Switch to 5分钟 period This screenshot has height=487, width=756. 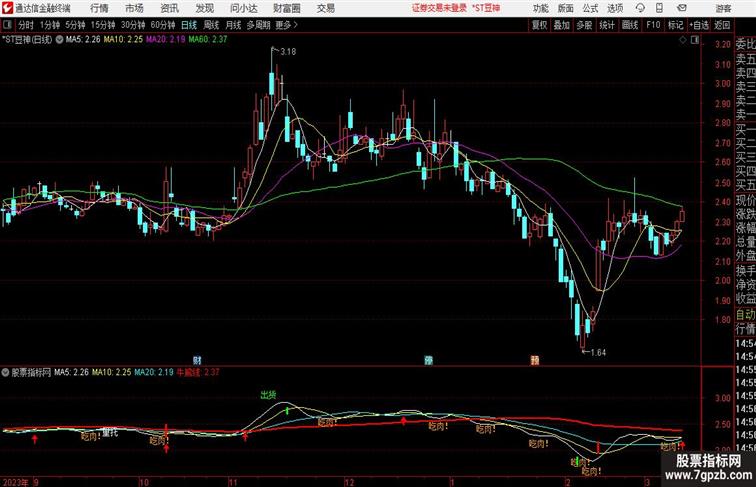click(x=75, y=25)
